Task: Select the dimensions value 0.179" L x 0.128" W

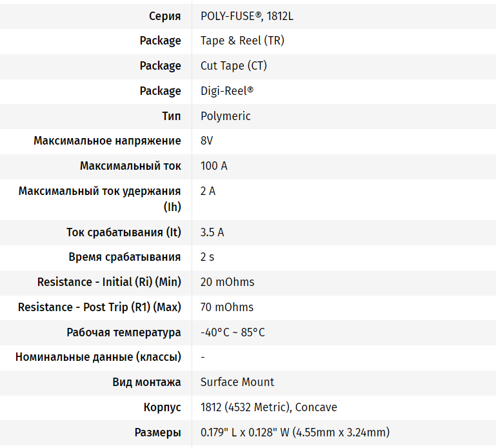Action: tap(295, 433)
